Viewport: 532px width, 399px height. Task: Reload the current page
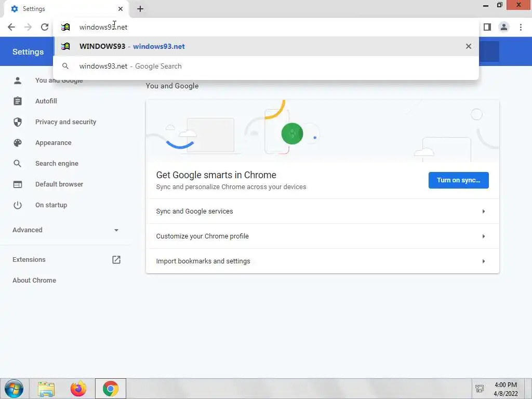45,27
